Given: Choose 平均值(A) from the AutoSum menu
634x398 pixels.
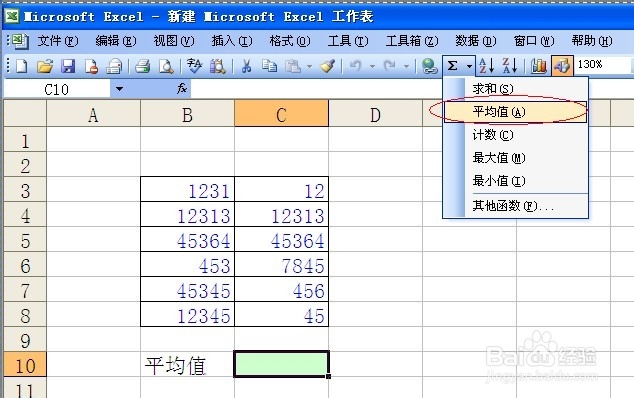Looking at the screenshot, I should tap(516, 112).
